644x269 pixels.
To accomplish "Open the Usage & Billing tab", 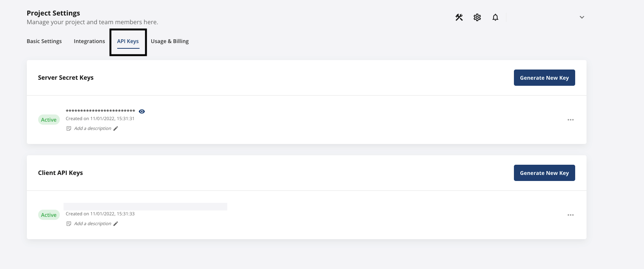I will 170,41.
